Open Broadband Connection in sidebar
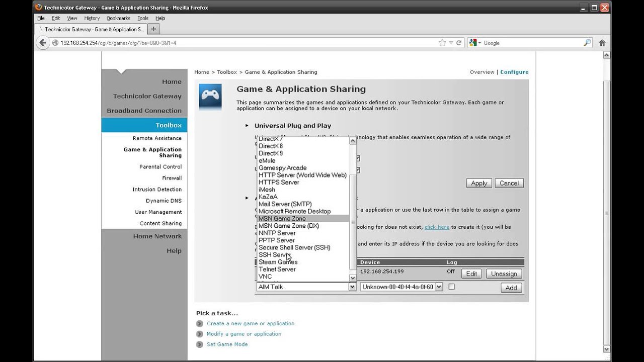This screenshot has width=644, height=362. click(x=144, y=111)
